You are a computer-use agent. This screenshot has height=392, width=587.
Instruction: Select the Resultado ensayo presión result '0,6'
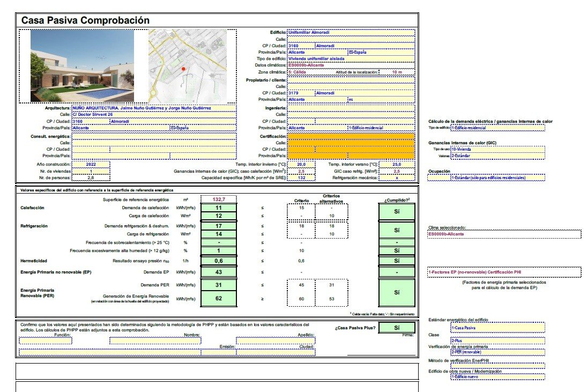coord(219,261)
